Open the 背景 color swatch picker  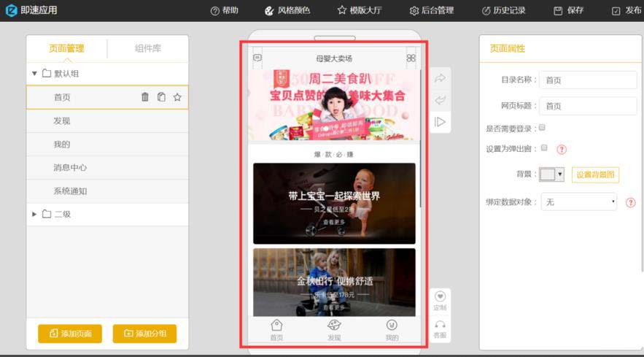tap(551, 174)
